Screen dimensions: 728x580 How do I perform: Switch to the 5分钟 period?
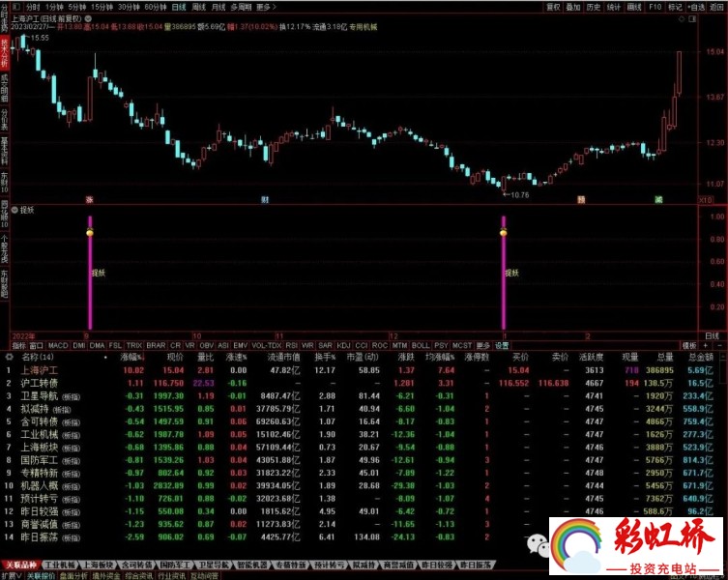[x=77, y=7]
